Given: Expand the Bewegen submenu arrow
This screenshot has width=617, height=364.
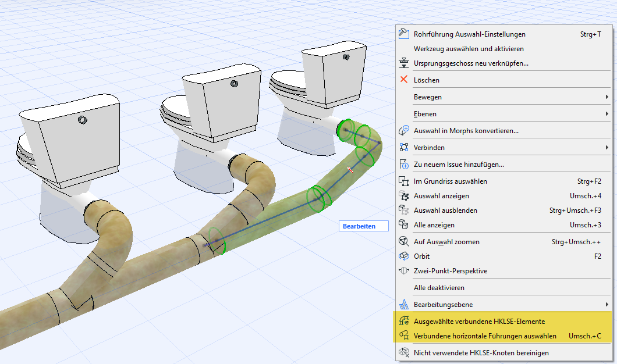Looking at the screenshot, I should (607, 97).
